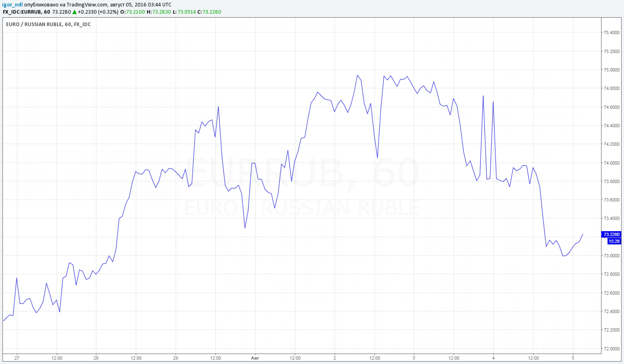Click the 29 date marker on time axis
Image resolution: width=624 pixels, height=364 pixels.
coord(176,358)
